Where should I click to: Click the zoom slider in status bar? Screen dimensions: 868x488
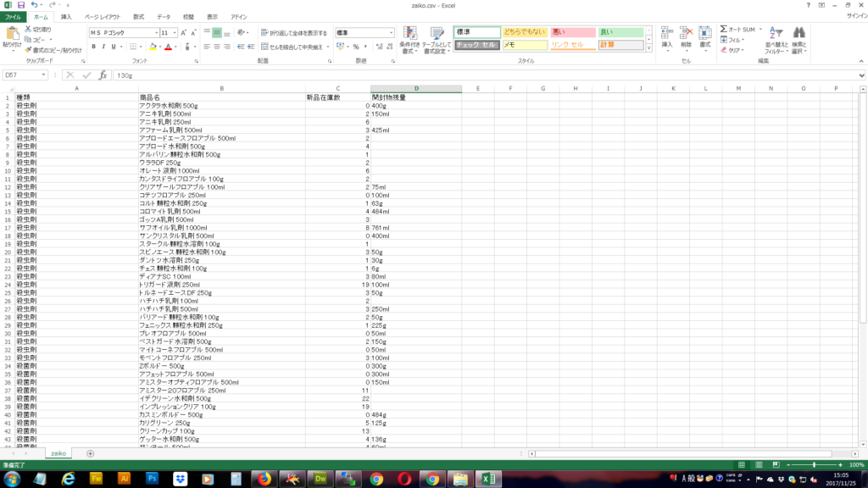pyautogui.click(x=815, y=465)
